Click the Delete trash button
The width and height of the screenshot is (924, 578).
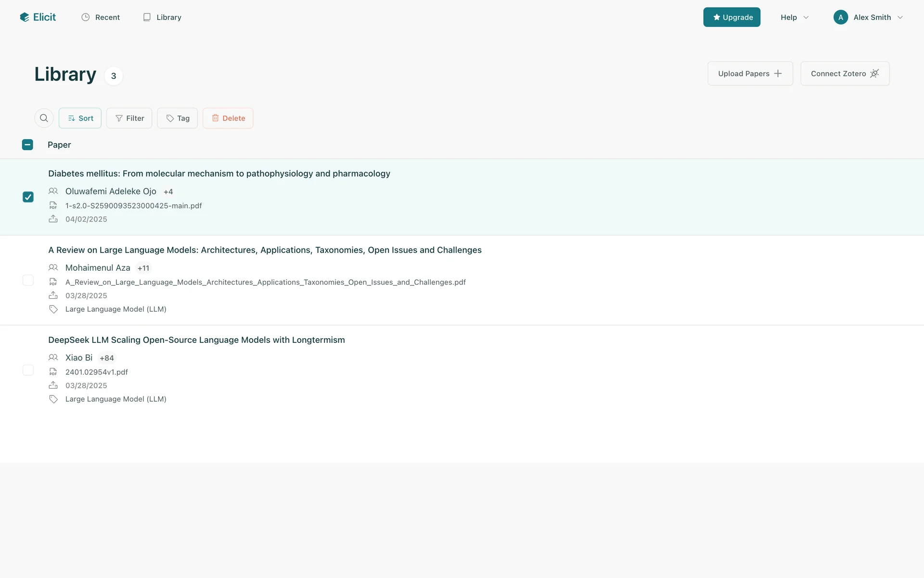click(228, 118)
